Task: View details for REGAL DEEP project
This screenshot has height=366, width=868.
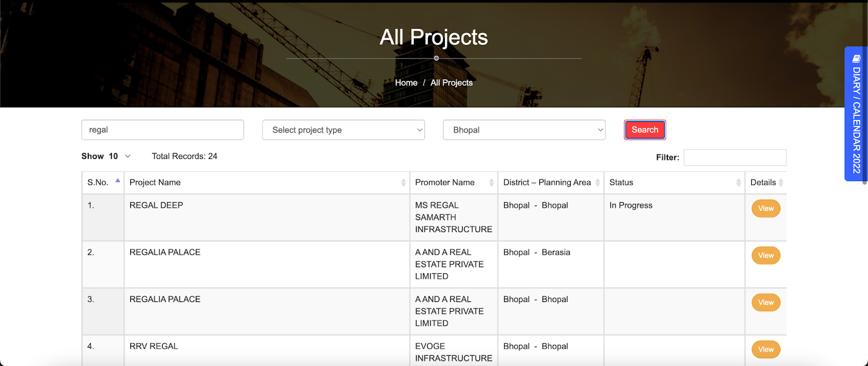Action: coord(765,209)
